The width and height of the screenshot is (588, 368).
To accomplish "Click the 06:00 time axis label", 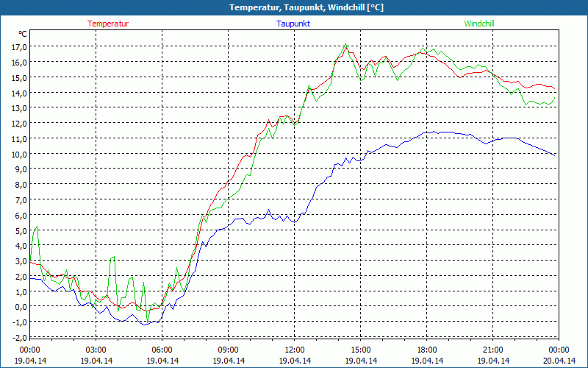I will [162, 350].
